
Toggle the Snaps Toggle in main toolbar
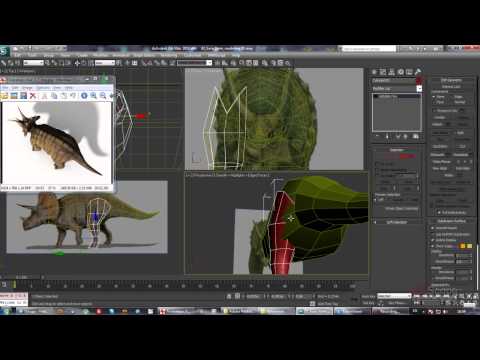144,63
